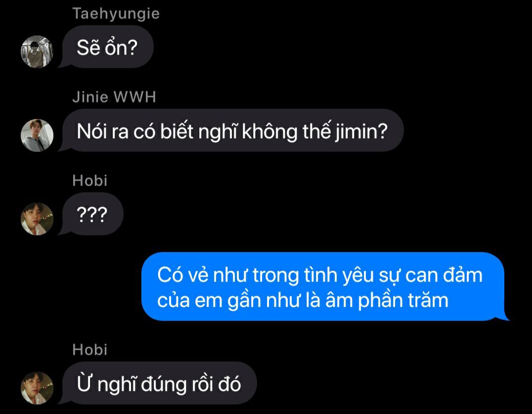The image size is (532, 414).
Task: Tap the "Ừ nghĩ đúng rồi đó" bubble
Action: coord(158,383)
